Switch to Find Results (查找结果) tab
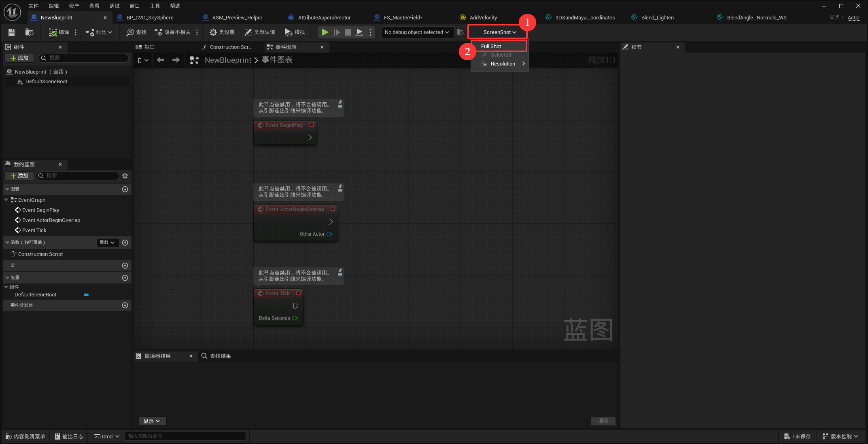 click(x=216, y=356)
